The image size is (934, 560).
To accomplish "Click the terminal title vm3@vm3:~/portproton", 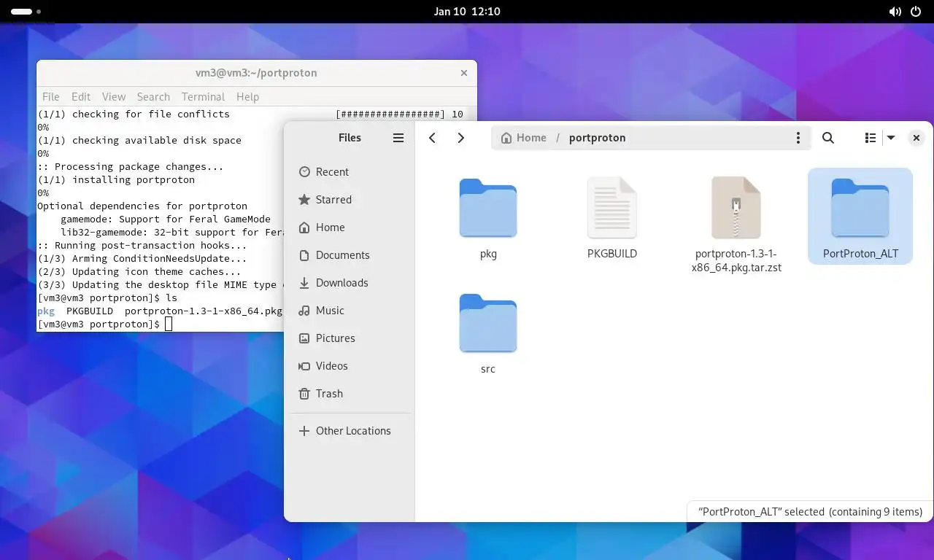I will (256, 73).
